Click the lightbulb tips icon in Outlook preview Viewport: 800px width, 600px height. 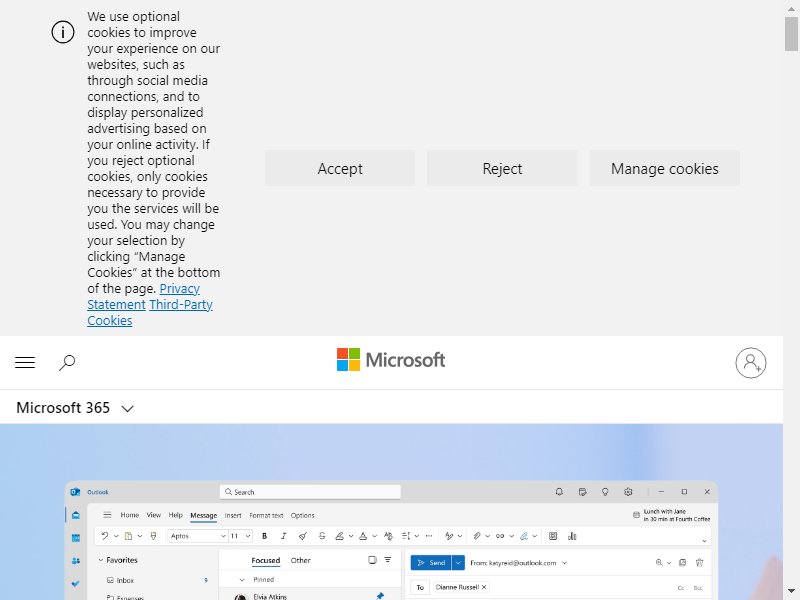pyautogui.click(x=605, y=492)
